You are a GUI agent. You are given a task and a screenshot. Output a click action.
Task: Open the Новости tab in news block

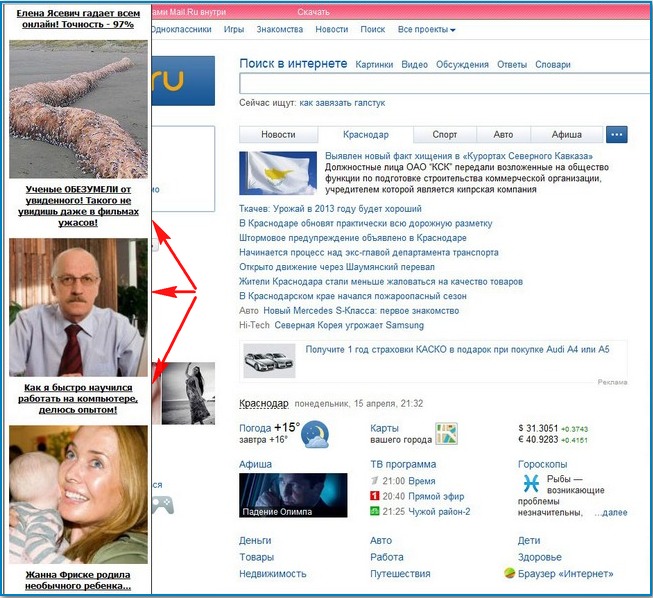point(278,134)
